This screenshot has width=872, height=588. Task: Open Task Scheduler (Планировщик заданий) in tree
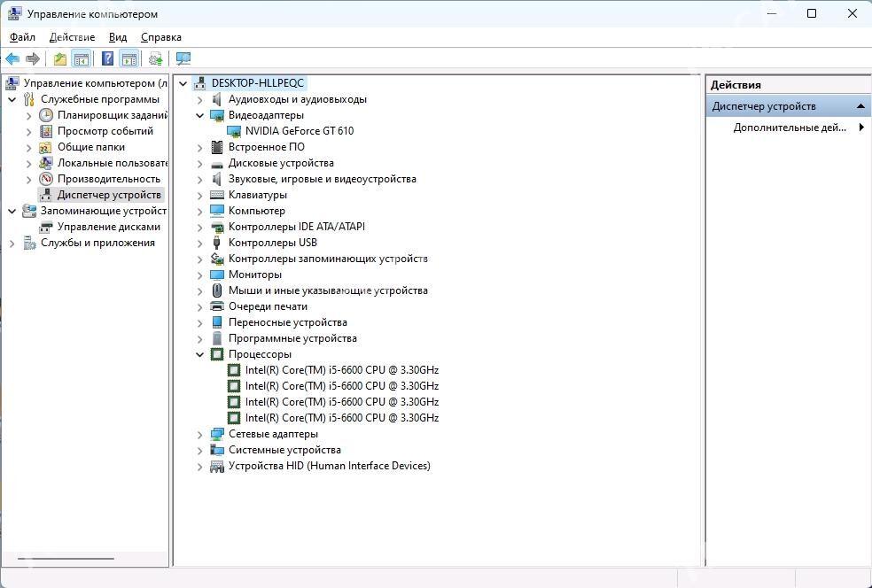(112, 115)
